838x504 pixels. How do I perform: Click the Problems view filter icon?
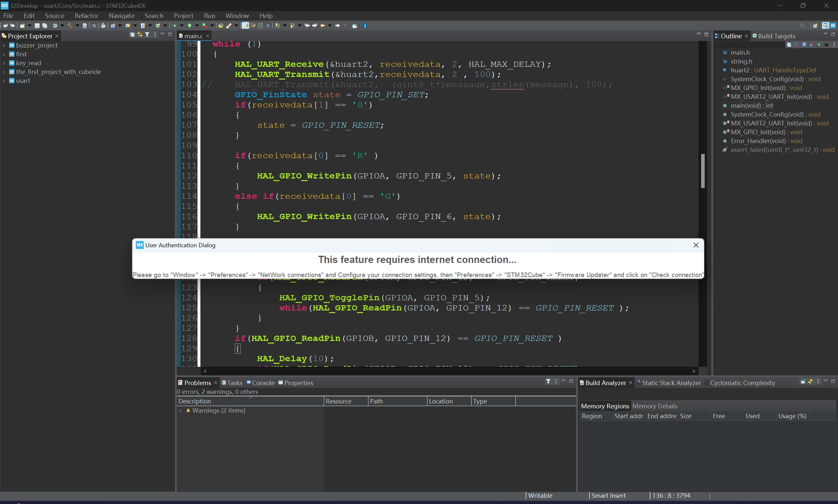pos(549,382)
